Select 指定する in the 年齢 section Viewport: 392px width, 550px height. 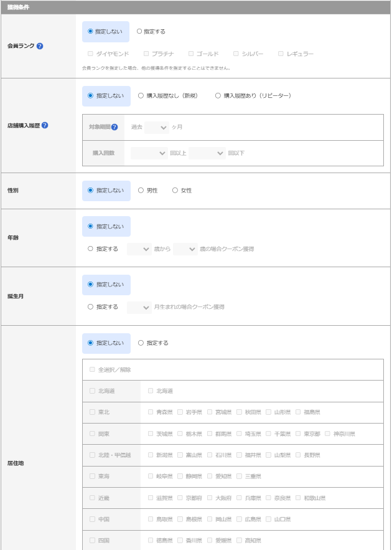tap(91, 249)
